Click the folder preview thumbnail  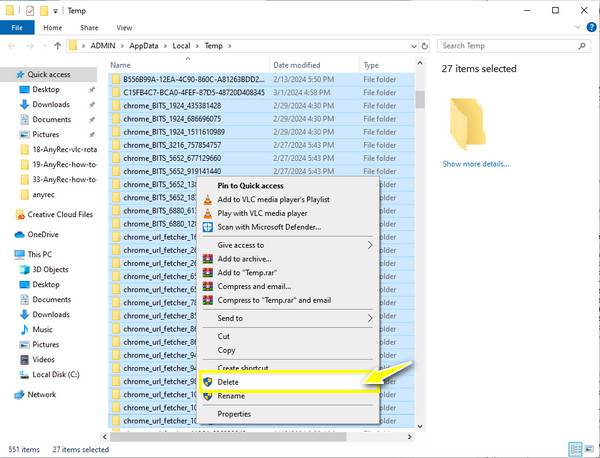[468, 124]
